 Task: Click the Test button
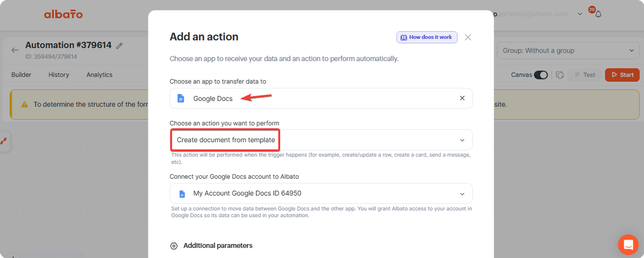[584, 75]
